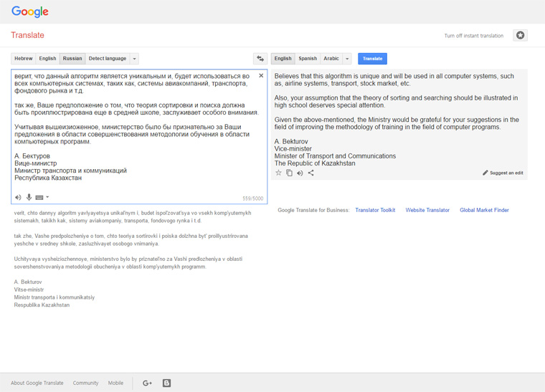The image size is (545, 392).
Task: Open Translator Toolkit link
Action: pos(375,210)
